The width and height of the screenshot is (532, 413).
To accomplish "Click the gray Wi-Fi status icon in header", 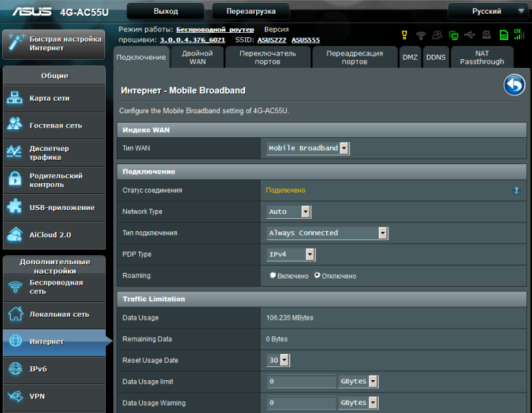I will coord(421,35).
